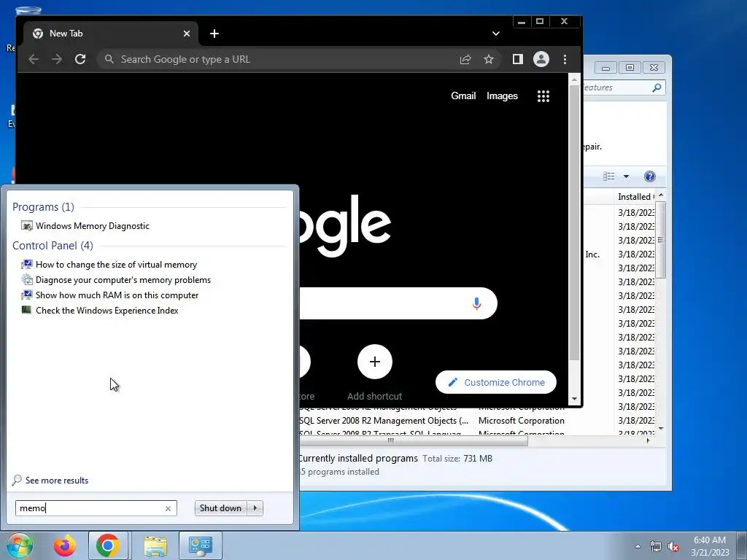Click the help icon in Programs window
This screenshot has width=747, height=560.
[649, 176]
